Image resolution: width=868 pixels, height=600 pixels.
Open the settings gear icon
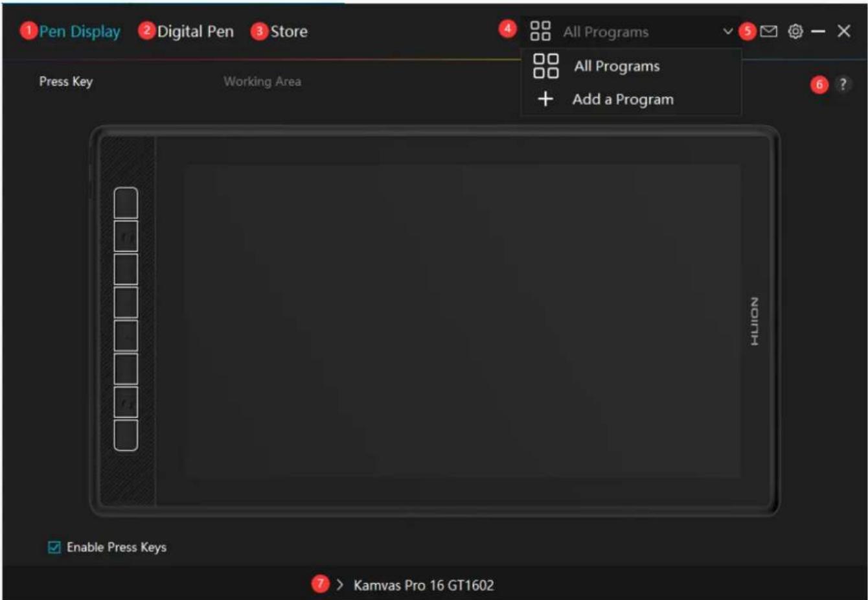pos(795,31)
